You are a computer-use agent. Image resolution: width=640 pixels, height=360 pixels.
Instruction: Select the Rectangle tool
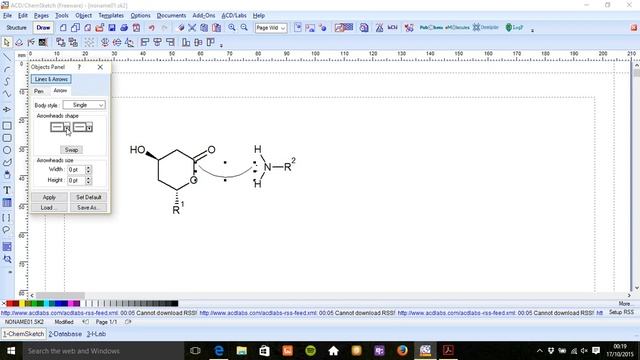tap(7, 126)
